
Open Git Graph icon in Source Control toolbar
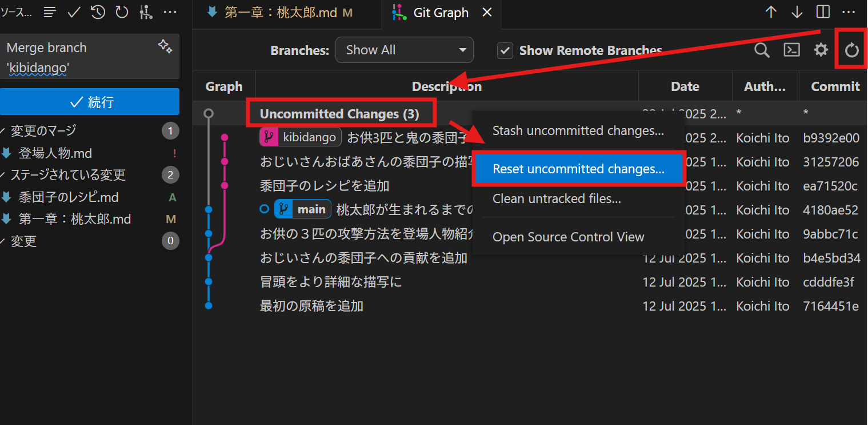(x=146, y=12)
